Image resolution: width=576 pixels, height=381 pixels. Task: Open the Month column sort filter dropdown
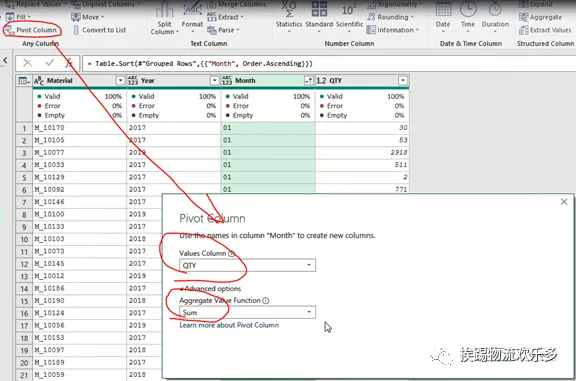(309, 80)
